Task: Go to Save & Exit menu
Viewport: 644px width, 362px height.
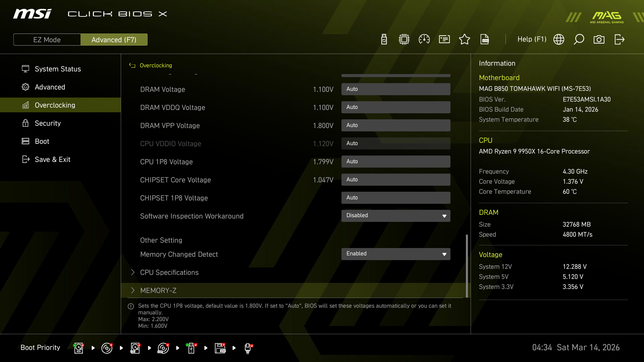Action: click(52, 159)
